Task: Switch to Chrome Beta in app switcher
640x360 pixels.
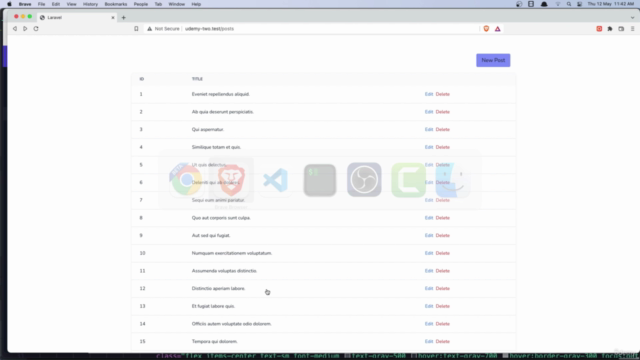Action: coord(186,180)
